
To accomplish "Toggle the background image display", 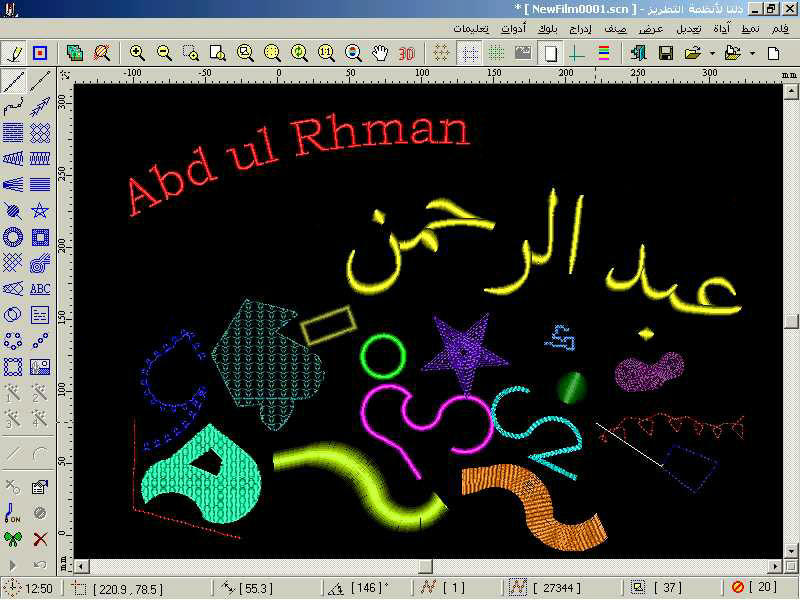I will coord(522,53).
